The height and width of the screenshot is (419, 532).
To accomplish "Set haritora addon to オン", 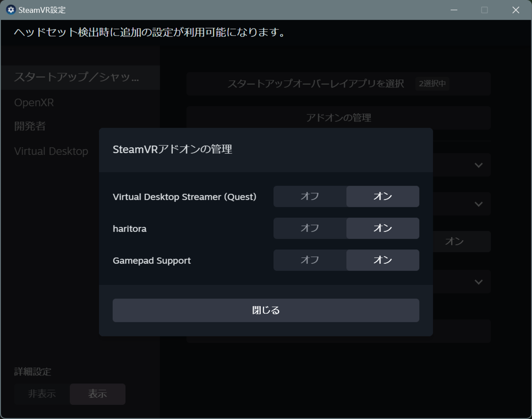I will tap(383, 228).
